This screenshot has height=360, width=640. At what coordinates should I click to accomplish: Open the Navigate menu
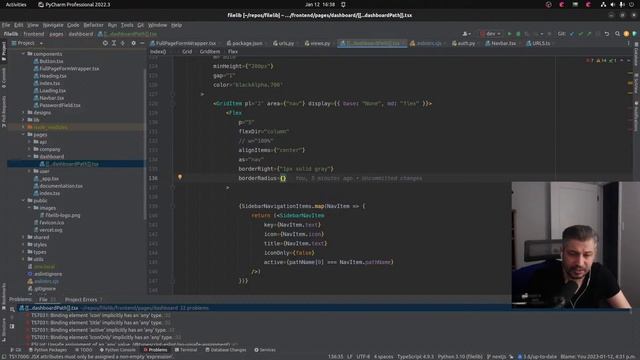(53, 25)
